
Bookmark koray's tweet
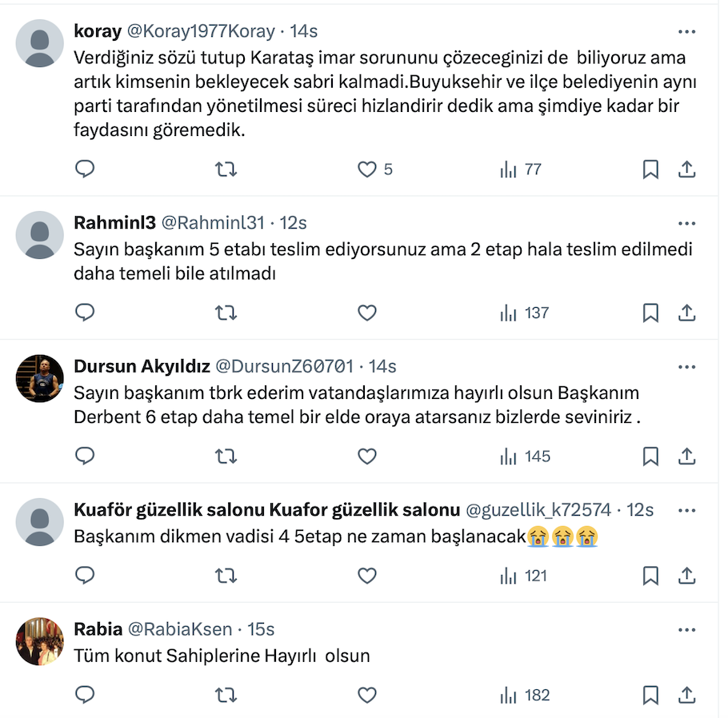pyautogui.click(x=650, y=170)
